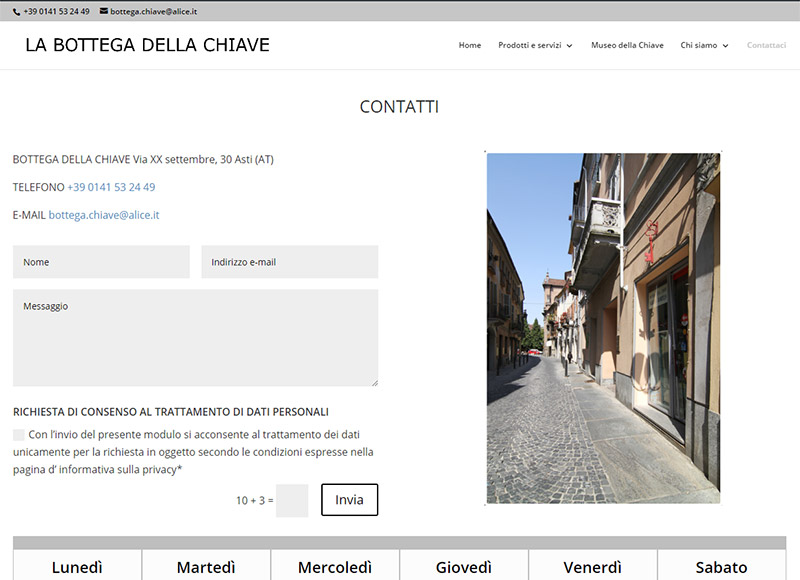Click the Messaggio resize grip corner
Viewport: 800px width, 580px height.
click(x=375, y=383)
